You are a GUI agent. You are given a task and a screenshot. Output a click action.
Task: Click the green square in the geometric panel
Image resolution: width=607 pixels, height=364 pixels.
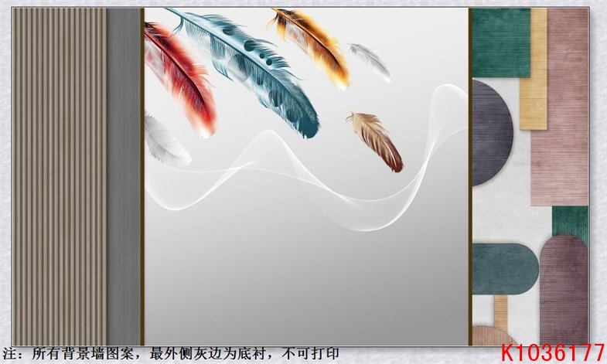pos(501,43)
